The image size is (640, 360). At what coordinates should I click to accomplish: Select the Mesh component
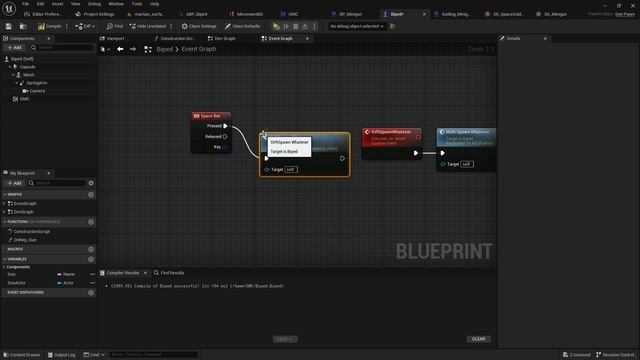coord(28,75)
